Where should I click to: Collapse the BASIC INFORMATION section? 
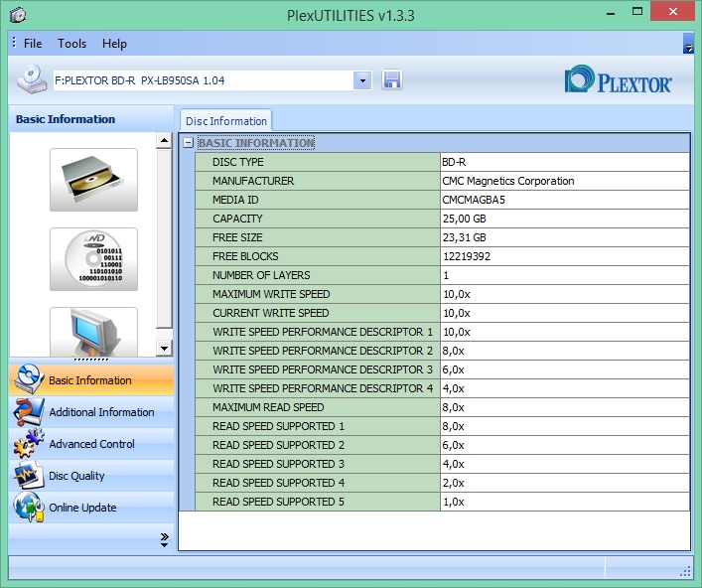[188, 143]
